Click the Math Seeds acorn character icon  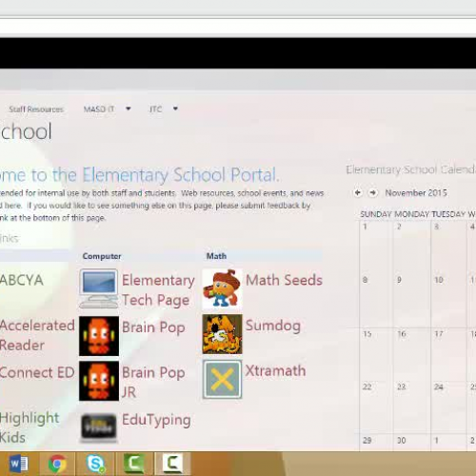coord(222,288)
